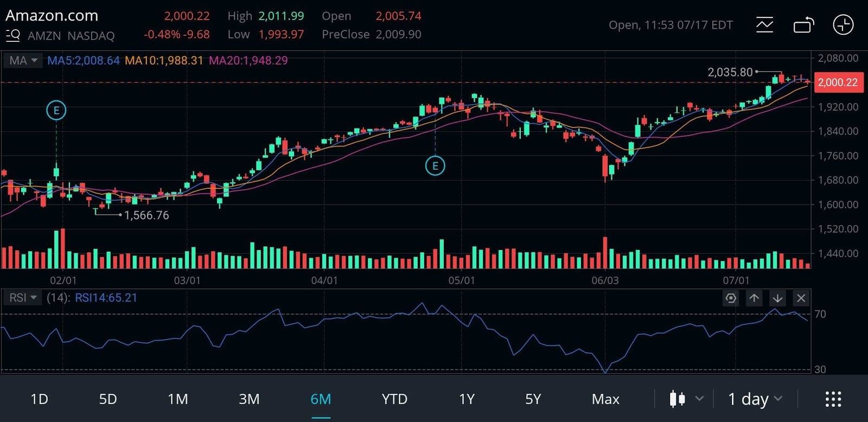This screenshot has width=868, height=422.
Task: Tap the RSI14:65.21 value
Action: coord(106,298)
